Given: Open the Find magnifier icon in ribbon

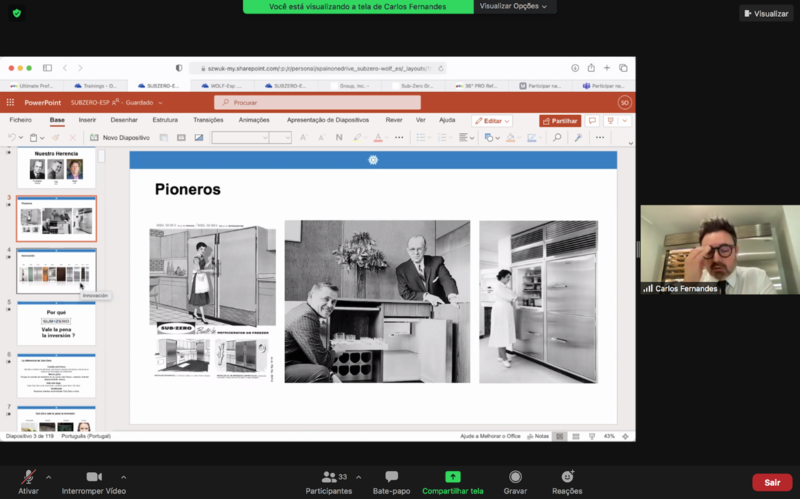Looking at the screenshot, I should tap(557, 137).
